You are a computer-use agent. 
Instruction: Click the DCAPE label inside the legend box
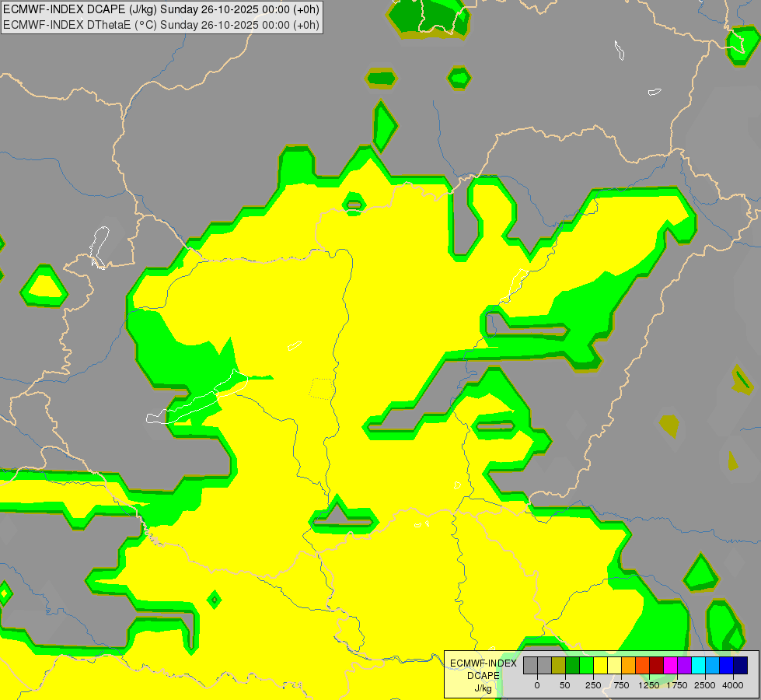click(483, 676)
